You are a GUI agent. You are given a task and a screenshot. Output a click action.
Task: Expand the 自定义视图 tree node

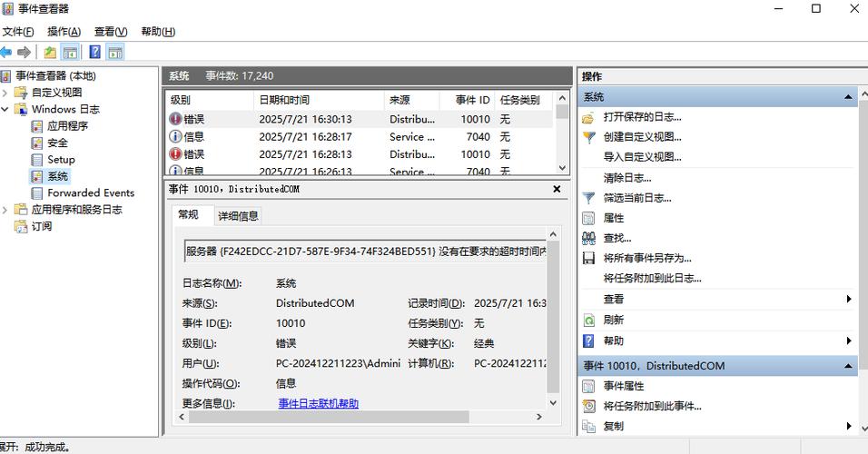click(x=5, y=93)
